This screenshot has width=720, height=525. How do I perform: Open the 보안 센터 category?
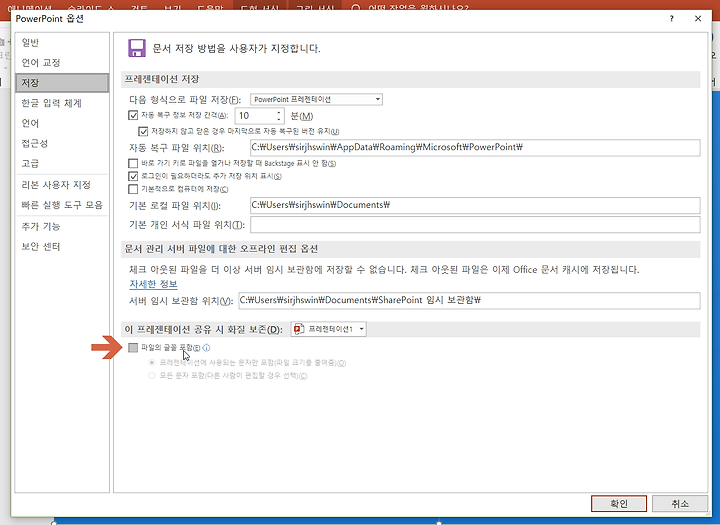tap(62, 247)
